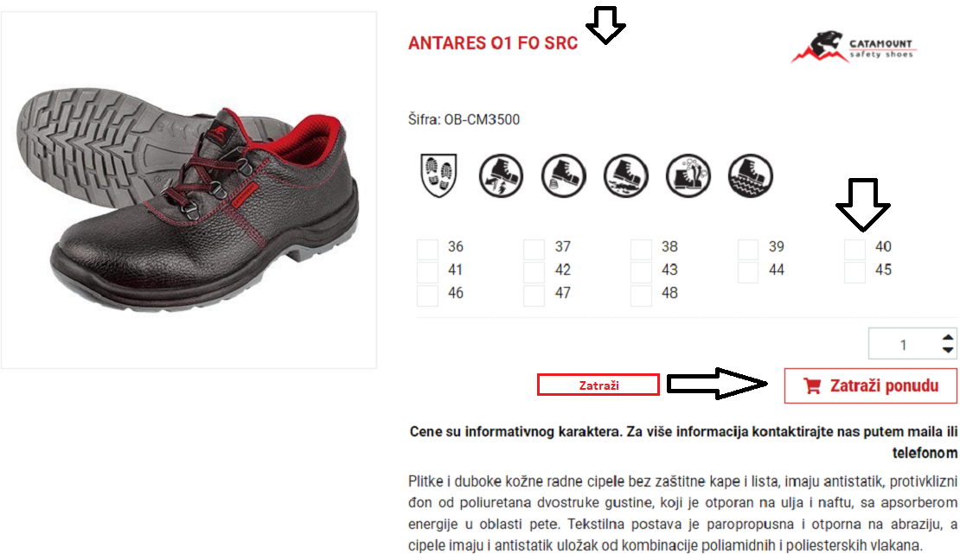The width and height of the screenshot is (960, 560).
Task: Click the cart icon in Zatraži ponudu
Action: (x=812, y=386)
